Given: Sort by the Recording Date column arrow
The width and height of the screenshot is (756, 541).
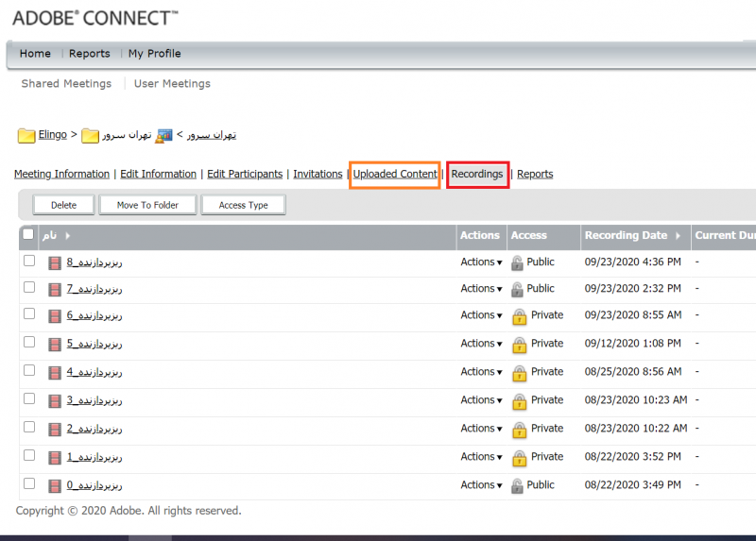Looking at the screenshot, I should (x=677, y=235).
